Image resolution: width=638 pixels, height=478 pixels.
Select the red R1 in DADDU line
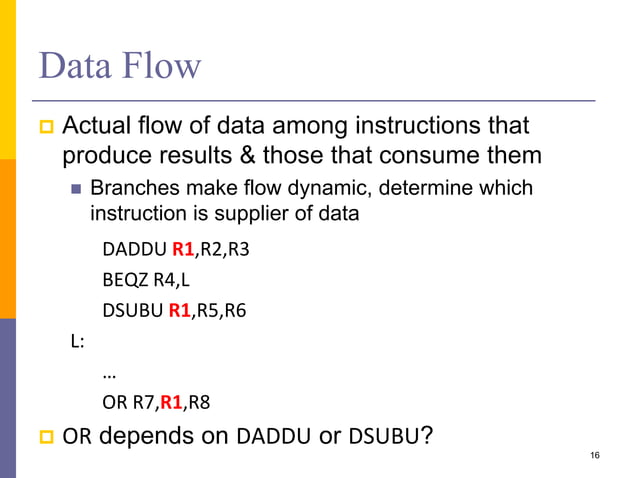tap(183, 249)
